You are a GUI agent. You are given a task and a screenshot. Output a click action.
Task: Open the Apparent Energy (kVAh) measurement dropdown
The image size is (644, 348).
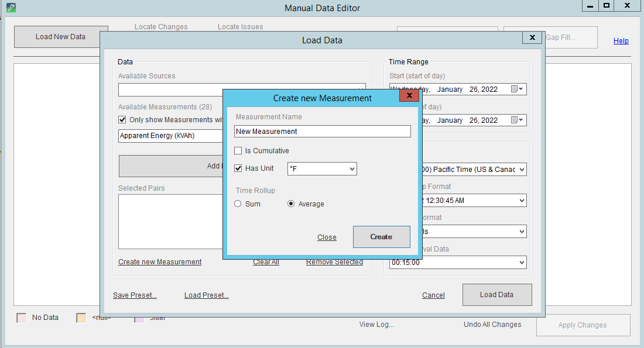point(170,136)
